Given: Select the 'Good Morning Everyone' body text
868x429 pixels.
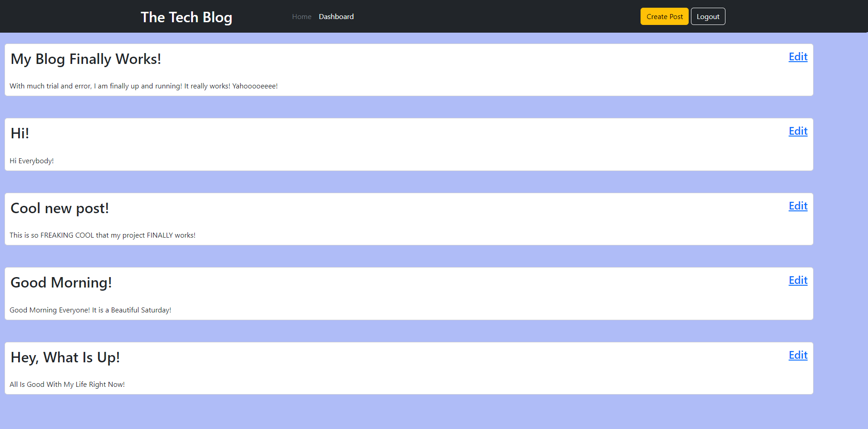Looking at the screenshot, I should coord(90,310).
